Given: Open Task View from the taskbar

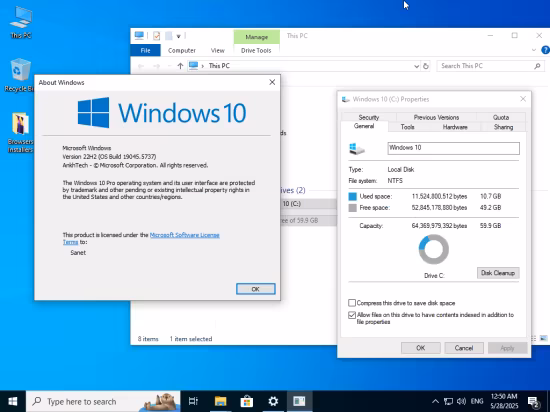Looking at the screenshot, I should click(193, 401).
